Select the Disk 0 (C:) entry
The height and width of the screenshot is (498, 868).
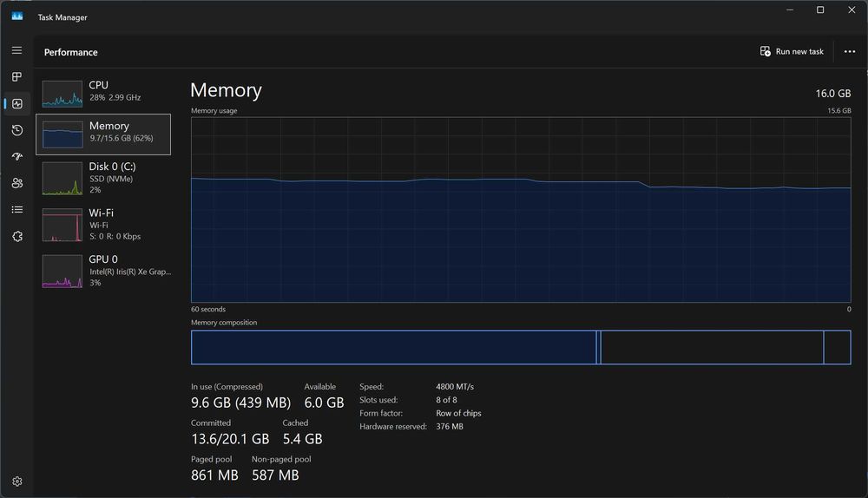(x=103, y=178)
